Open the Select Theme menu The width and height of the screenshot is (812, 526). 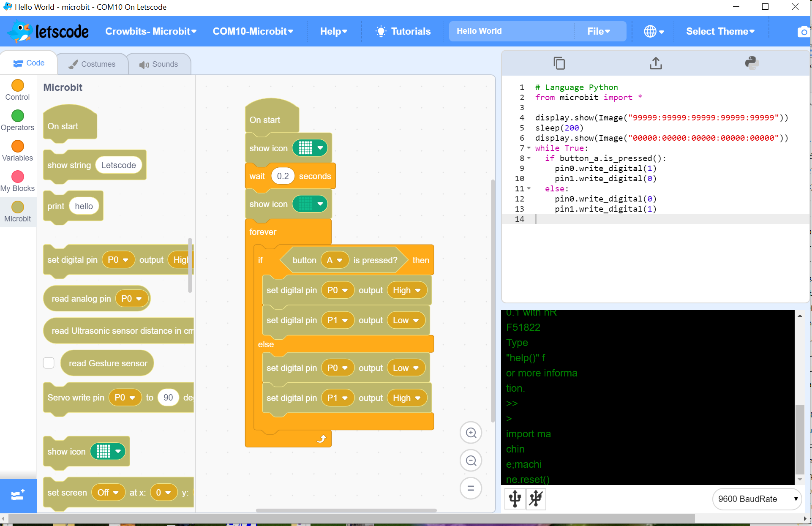tap(720, 31)
